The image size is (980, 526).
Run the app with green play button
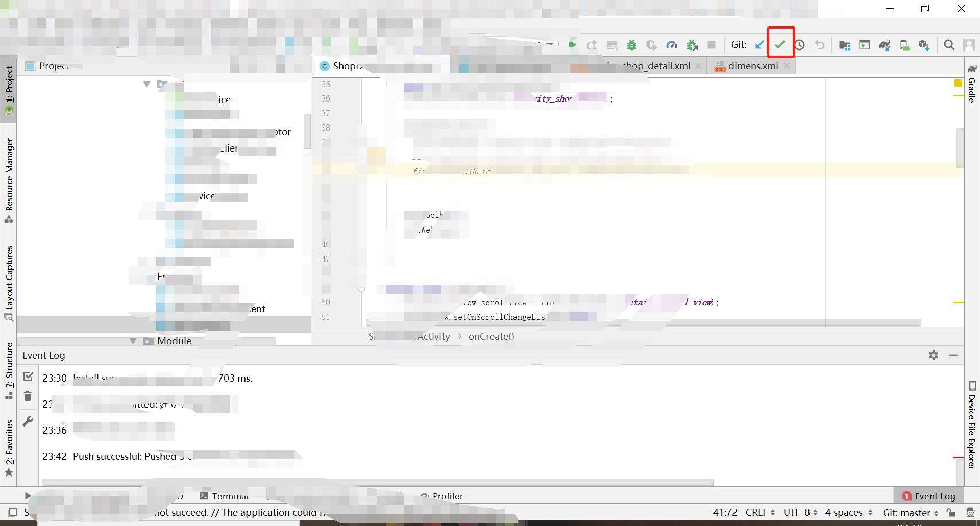573,45
